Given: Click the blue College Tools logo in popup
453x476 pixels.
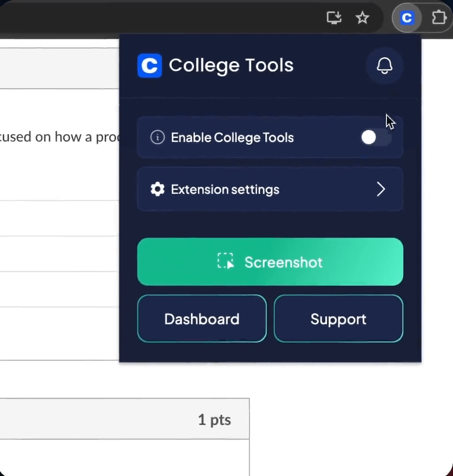Looking at the screenshot, I should (x=150, y=66).
